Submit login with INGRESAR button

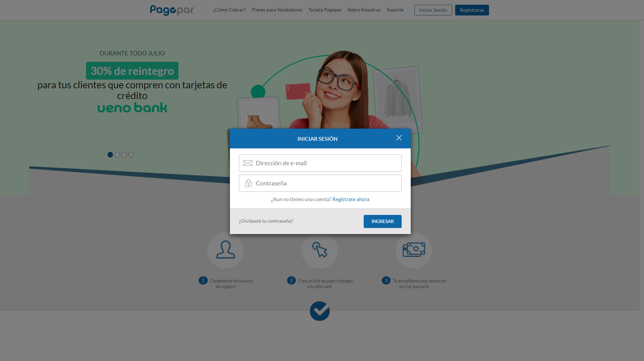[383, 221]
